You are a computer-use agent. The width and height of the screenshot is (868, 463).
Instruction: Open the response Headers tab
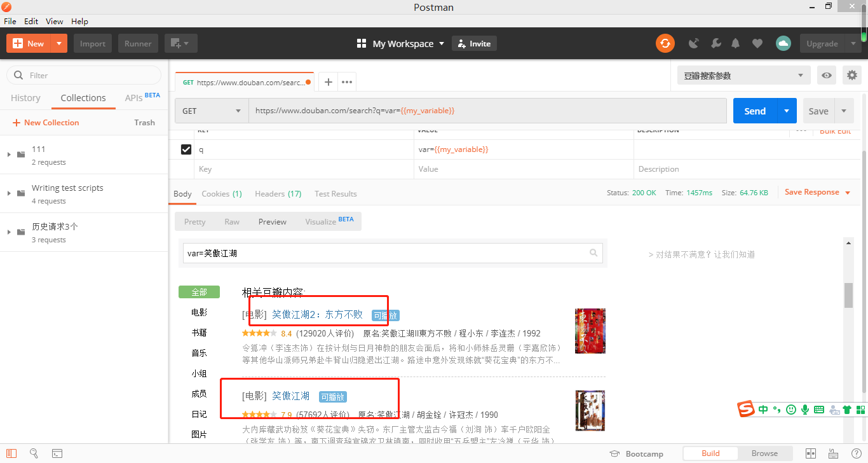(x=278, y=194)
